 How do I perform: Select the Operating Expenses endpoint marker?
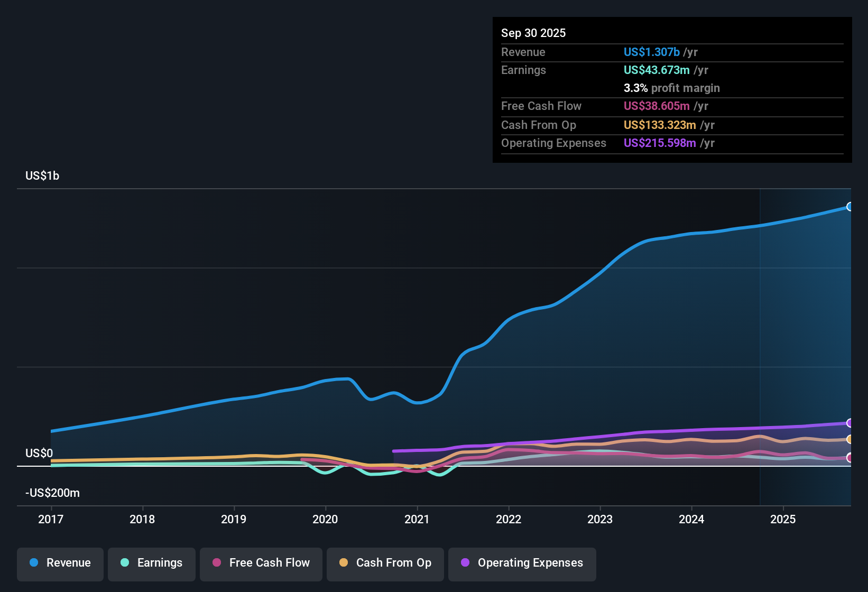coord(850,423)
